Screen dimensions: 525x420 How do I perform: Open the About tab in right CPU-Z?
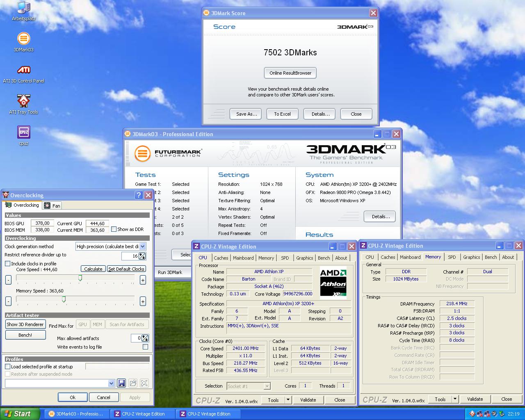click(x=508, y=257)
